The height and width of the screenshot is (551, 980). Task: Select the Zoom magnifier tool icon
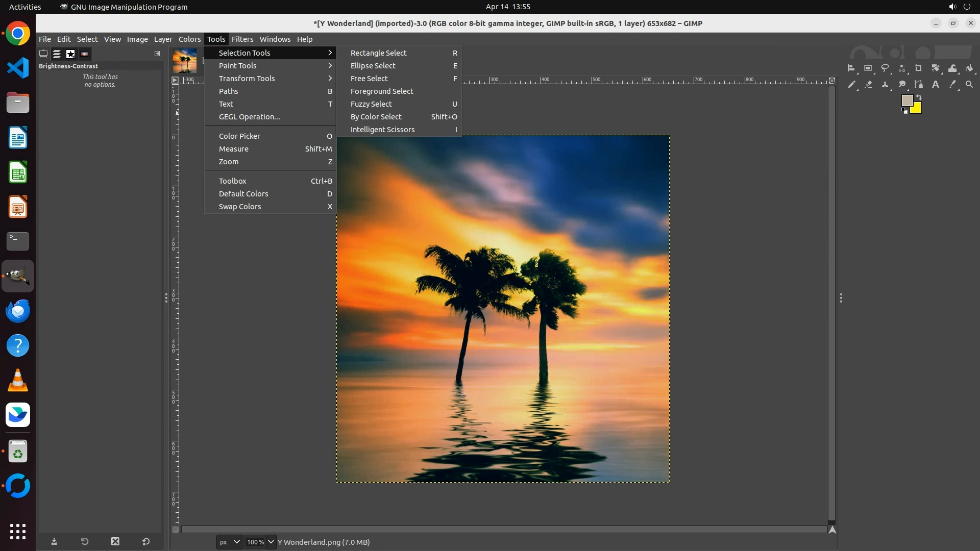pos(969,85)
